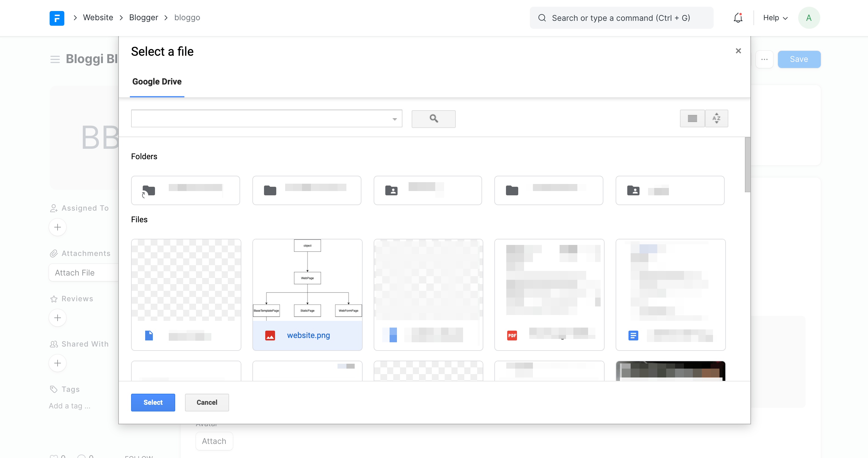Viewport: 868px width, 458px height.
Task: Open the notification bell
Action: coord(738,18)
